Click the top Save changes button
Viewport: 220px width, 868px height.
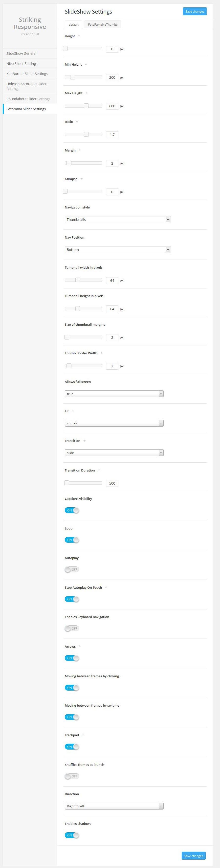click(194, 11)
